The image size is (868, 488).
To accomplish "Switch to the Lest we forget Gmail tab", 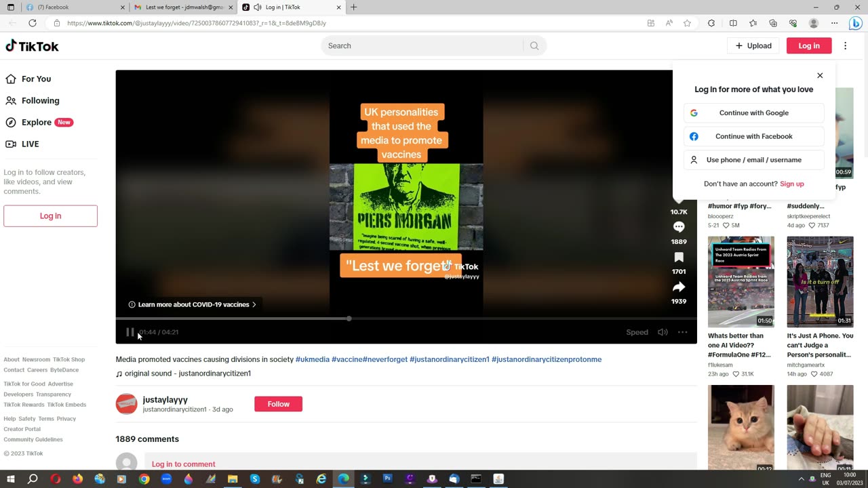I will [x=182, y=7].
